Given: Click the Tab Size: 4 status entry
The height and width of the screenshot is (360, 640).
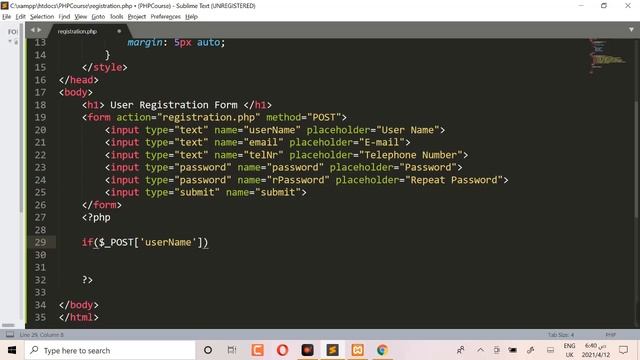Looking at the screenshot, I should pyautogui.click(x=561, y=335).
